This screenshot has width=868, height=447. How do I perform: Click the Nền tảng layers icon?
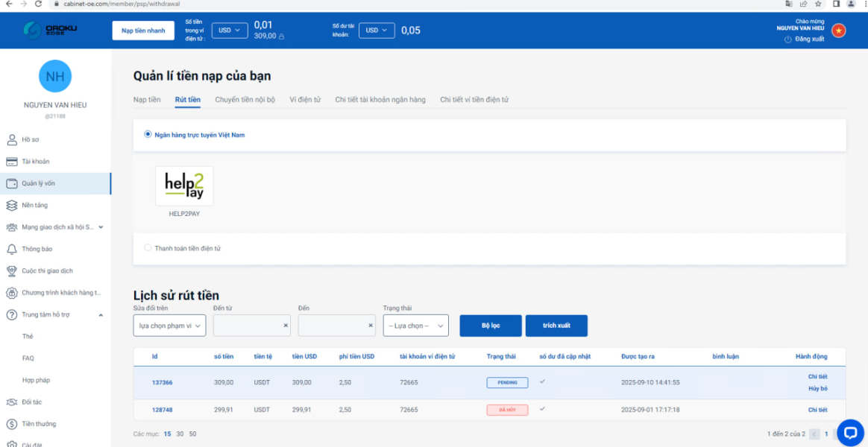pos(12,205)
